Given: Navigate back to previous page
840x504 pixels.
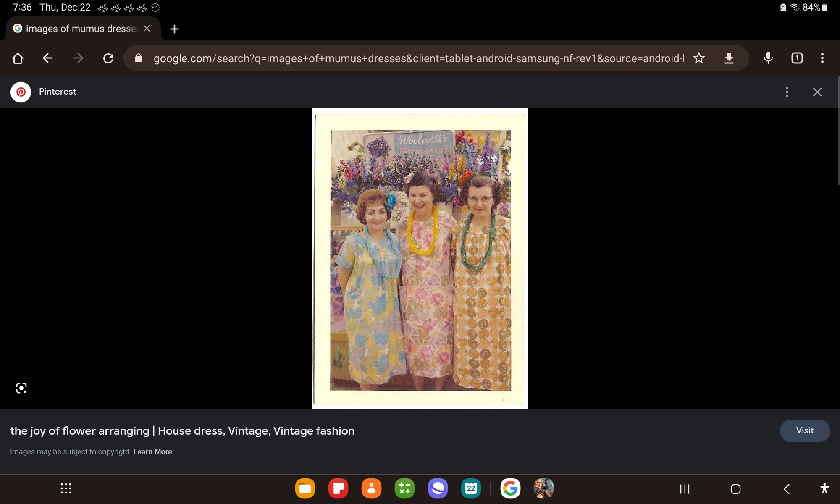Looking at the screenshot, I should pos(48,58).
